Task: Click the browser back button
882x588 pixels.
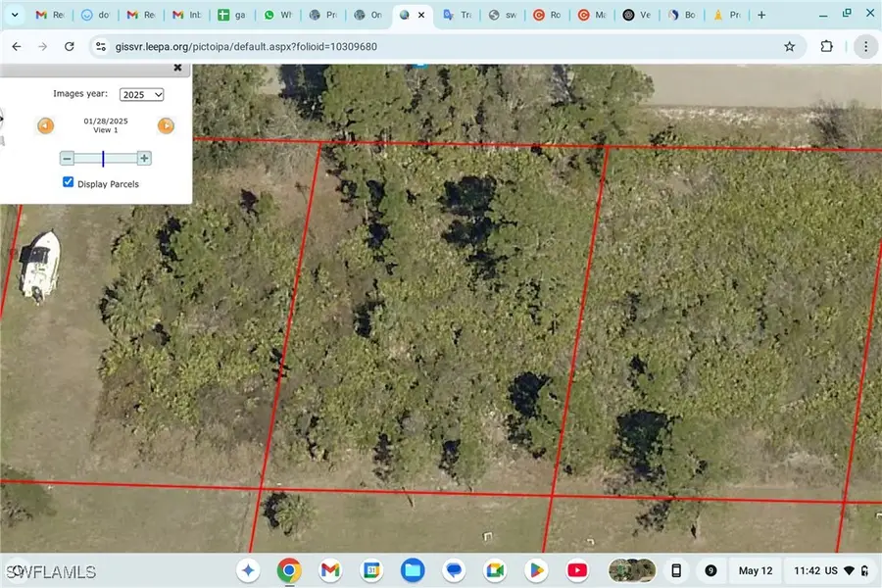Action: [16, 46]
